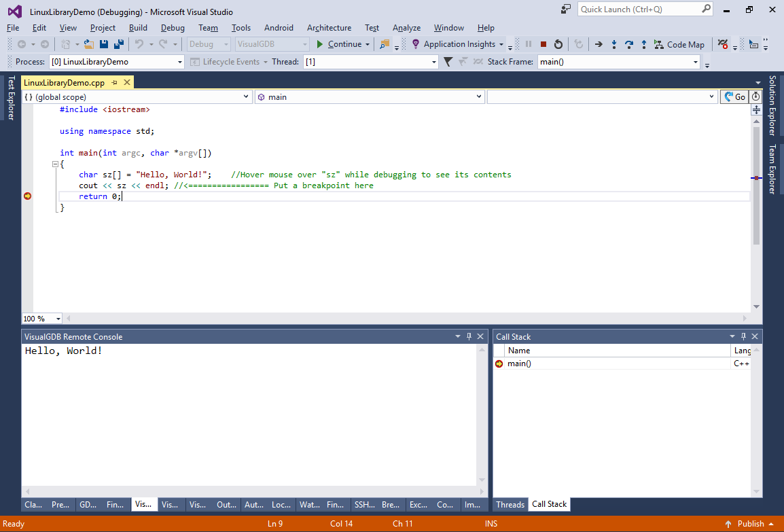Open the Remote Console window options arrow

coord(457,336)
